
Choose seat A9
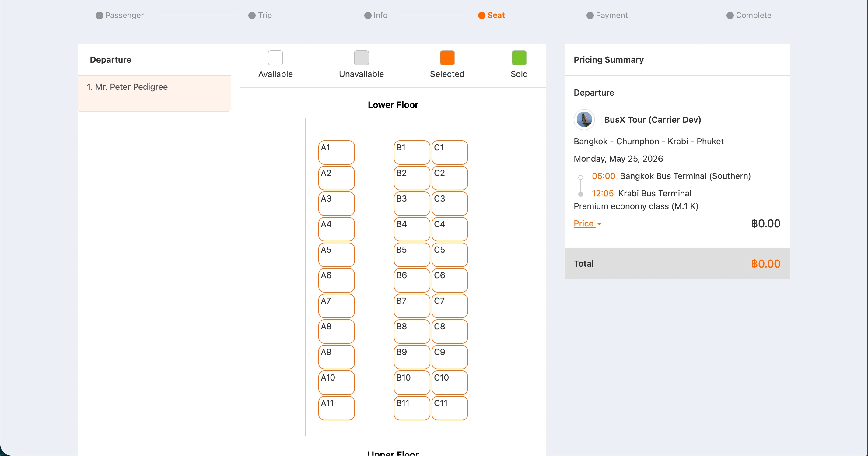pos(336,357)
